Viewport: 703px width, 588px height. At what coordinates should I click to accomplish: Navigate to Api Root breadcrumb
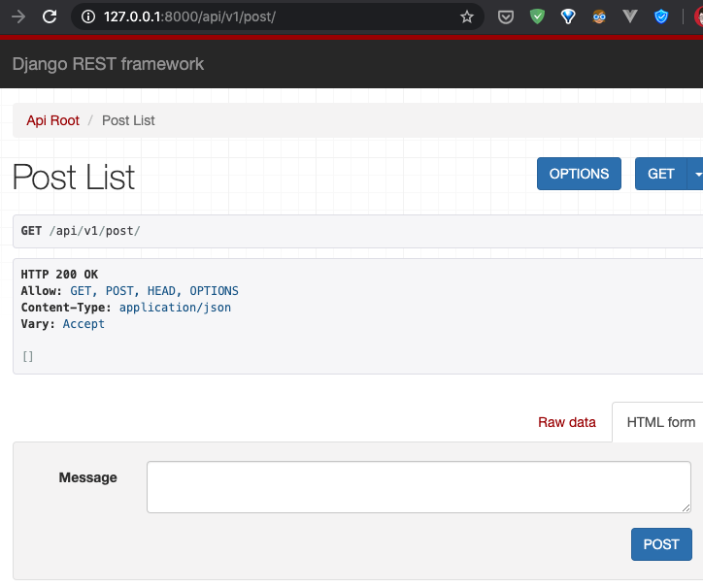[52, 120]
